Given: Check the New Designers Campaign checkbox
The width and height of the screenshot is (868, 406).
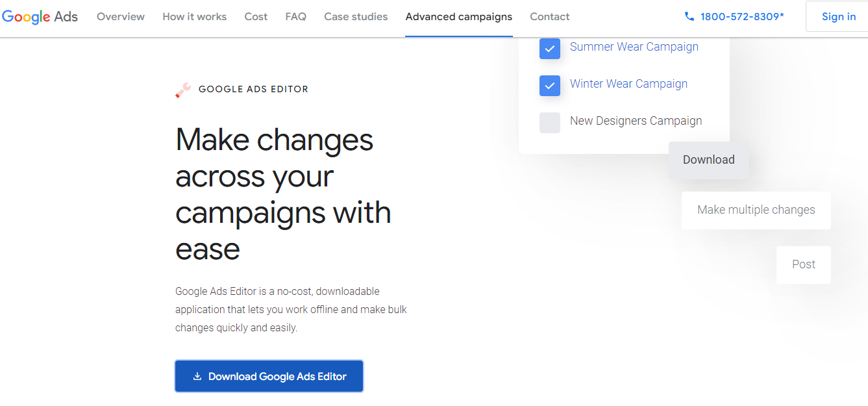Looking at the screenshot, I should [x=550, y=123].
